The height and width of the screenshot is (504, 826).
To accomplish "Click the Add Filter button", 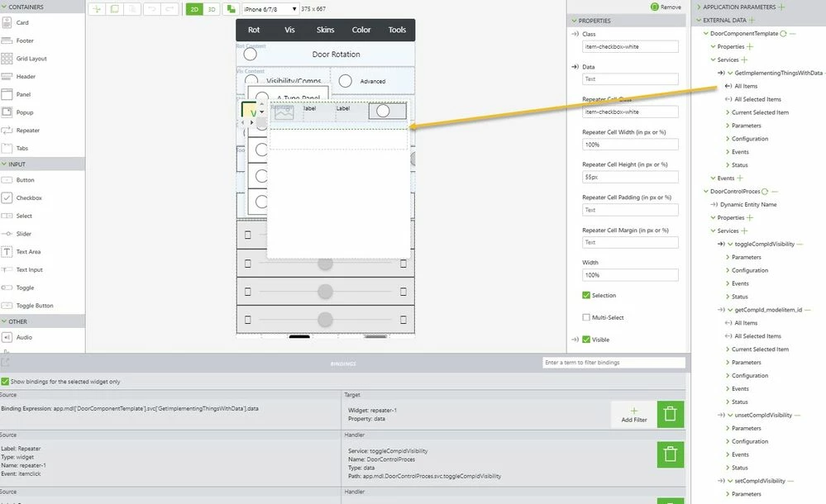I will pos(633,415).
